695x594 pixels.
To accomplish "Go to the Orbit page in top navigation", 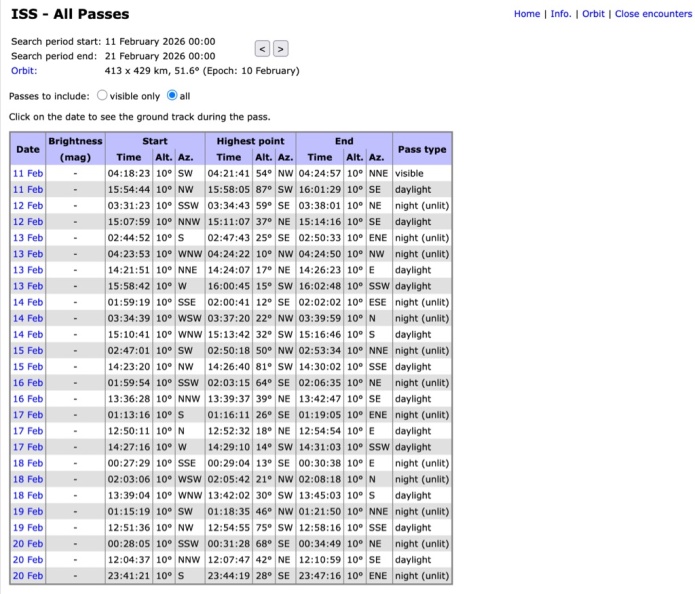I will coord(593,14).
